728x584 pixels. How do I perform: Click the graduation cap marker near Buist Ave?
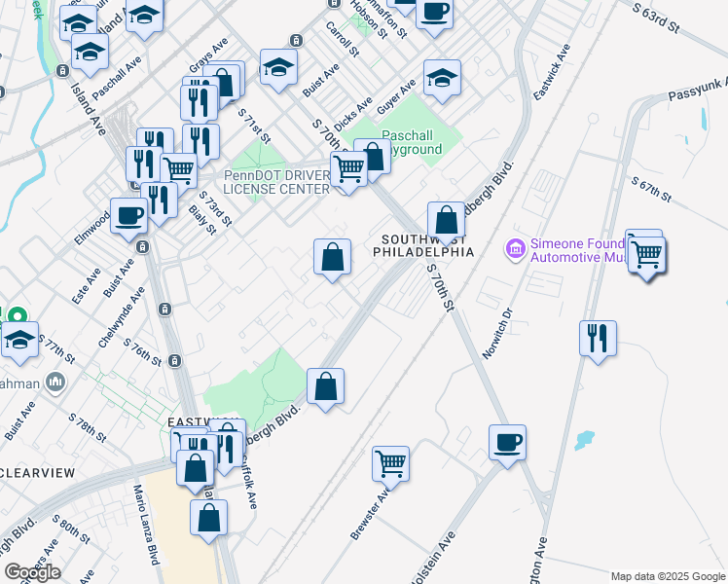(x=278, y=68)
